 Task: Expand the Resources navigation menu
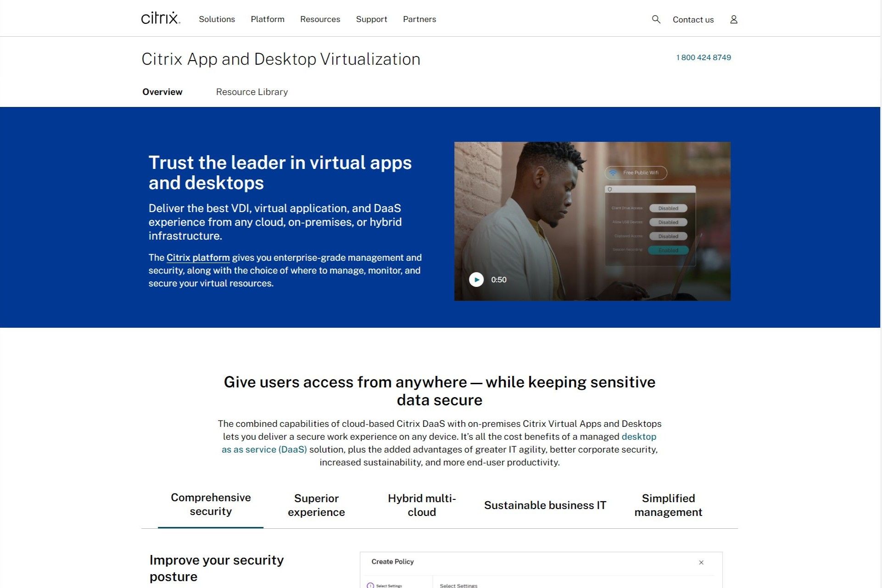point(320,19)
